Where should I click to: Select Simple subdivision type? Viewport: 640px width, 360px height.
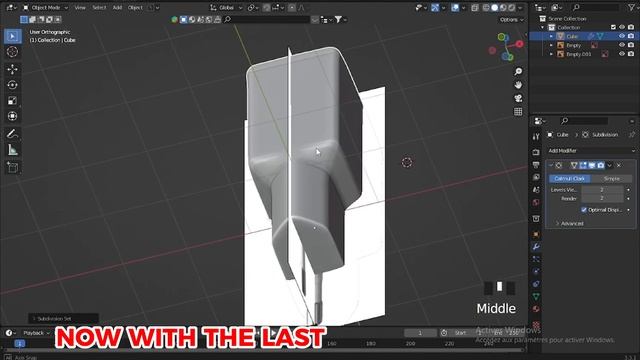coord(611,178)
